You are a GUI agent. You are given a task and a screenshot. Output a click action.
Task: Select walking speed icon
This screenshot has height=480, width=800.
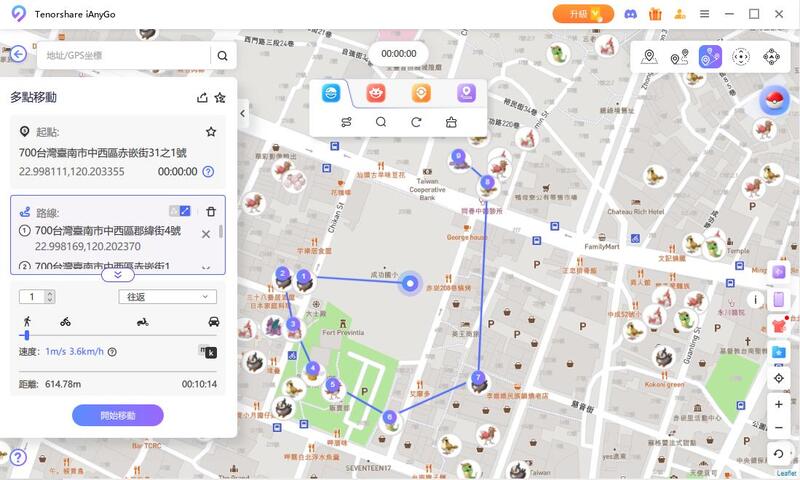pyautogui.click(x=27, y=321)
